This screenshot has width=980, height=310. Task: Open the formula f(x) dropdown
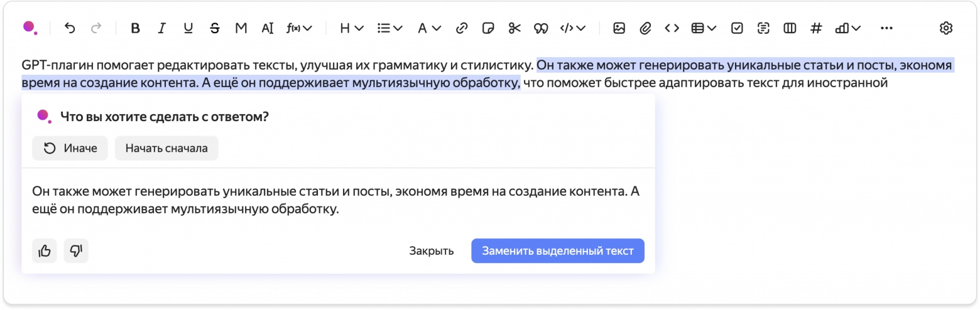[x=299, y=28]
